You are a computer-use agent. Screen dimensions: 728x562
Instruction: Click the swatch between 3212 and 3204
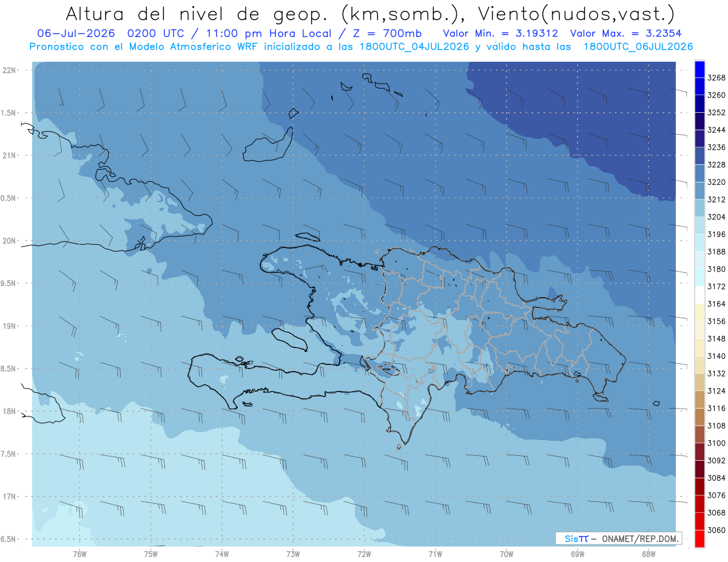[x=699, y=208]
